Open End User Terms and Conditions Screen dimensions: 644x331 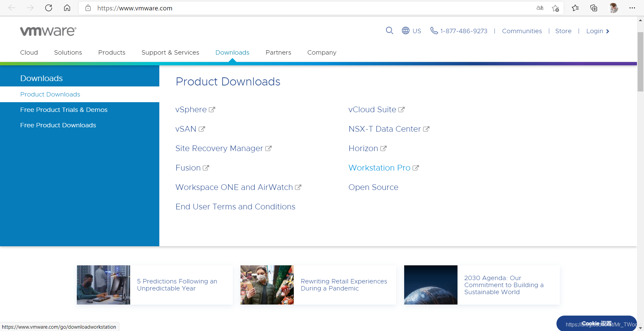click(235, 207)
